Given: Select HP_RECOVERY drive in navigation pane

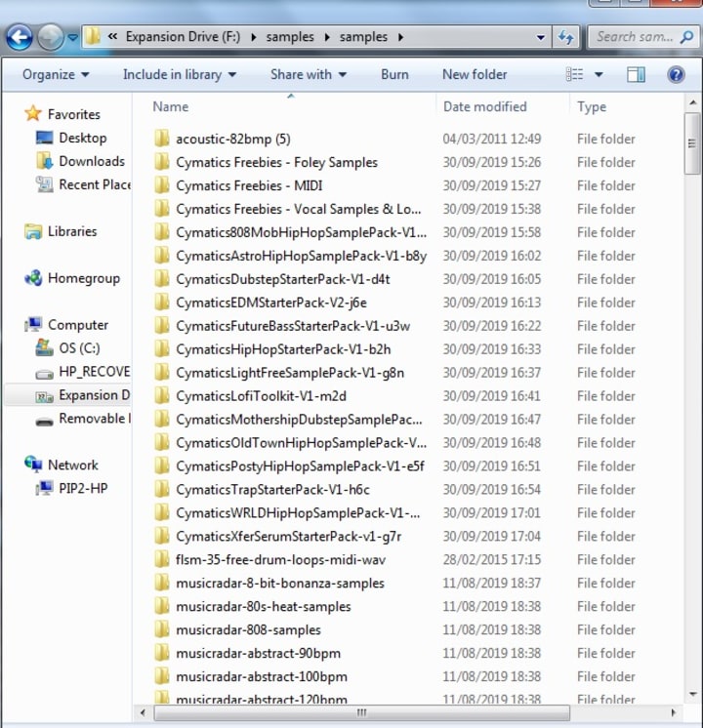Looking at the screenshot, I should (x=94, y=372).
